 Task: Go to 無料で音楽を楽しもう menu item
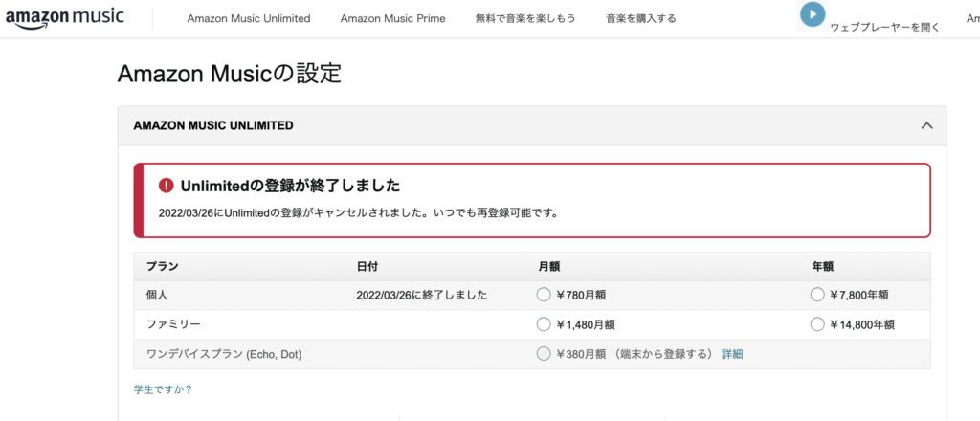[525, 18]
